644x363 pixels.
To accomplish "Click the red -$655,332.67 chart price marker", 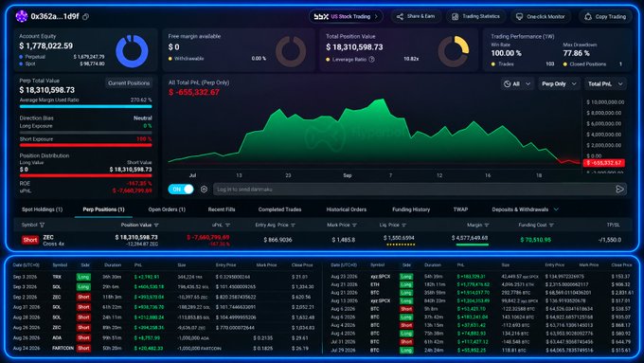I will tap(604, 163).
